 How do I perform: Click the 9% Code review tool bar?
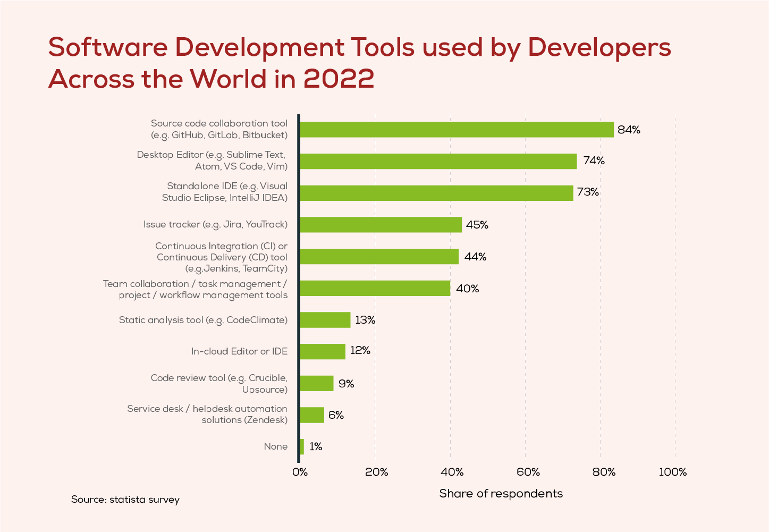point(317,383)
